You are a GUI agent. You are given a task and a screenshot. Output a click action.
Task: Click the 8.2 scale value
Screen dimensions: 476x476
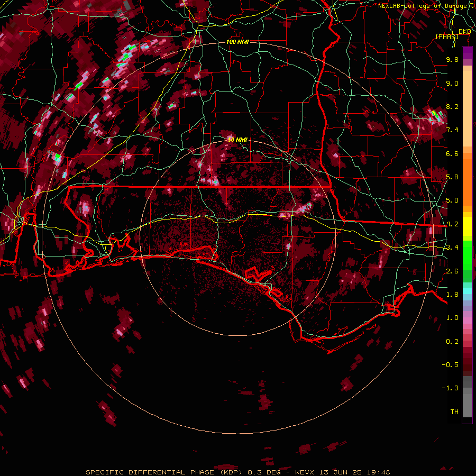tap(452, 106)
